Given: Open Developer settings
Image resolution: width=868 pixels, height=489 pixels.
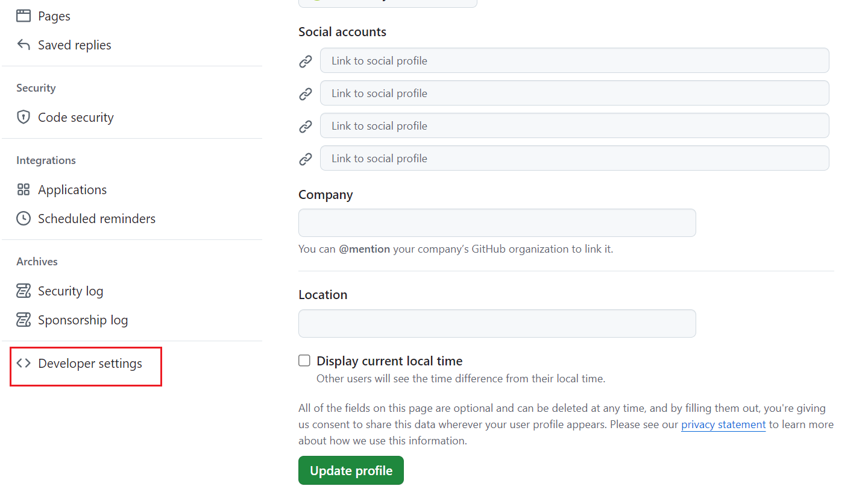Looking at the screenshot, I should coord(90,364).
